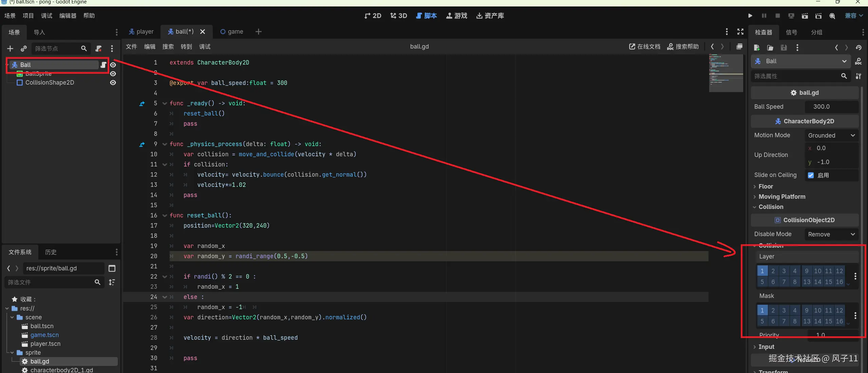
Task: Expand the Moving Platform property group
Action: (779, 197)
